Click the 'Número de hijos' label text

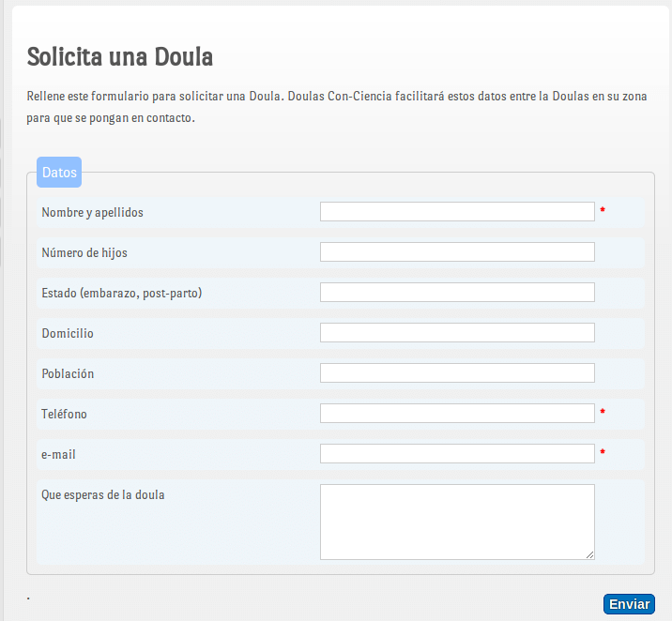tap(84, 252)
